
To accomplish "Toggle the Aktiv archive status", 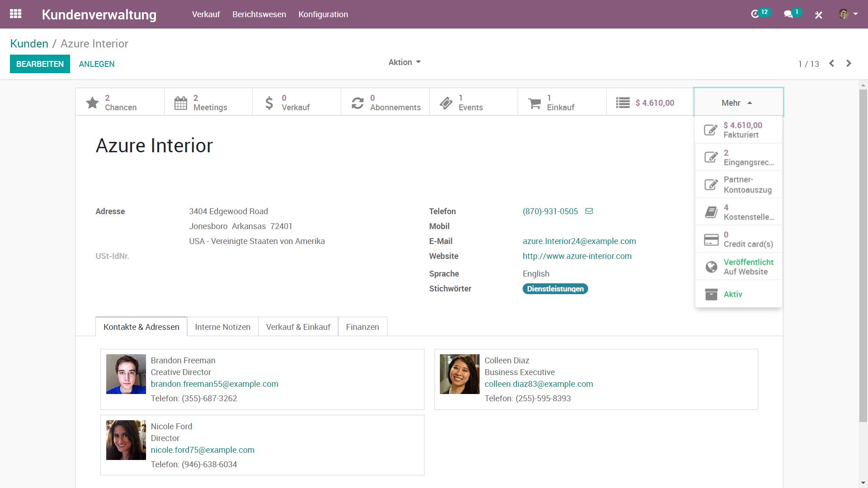I will pos(738,294).
